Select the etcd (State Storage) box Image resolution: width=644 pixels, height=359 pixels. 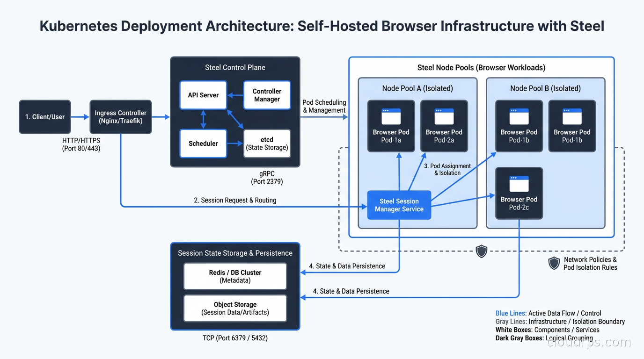coord(267,144)
